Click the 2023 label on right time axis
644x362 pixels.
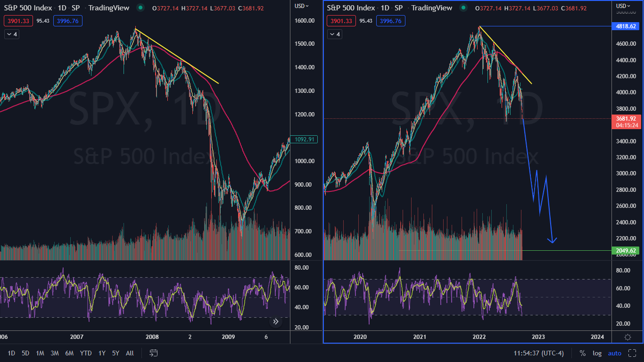(538, 337)
